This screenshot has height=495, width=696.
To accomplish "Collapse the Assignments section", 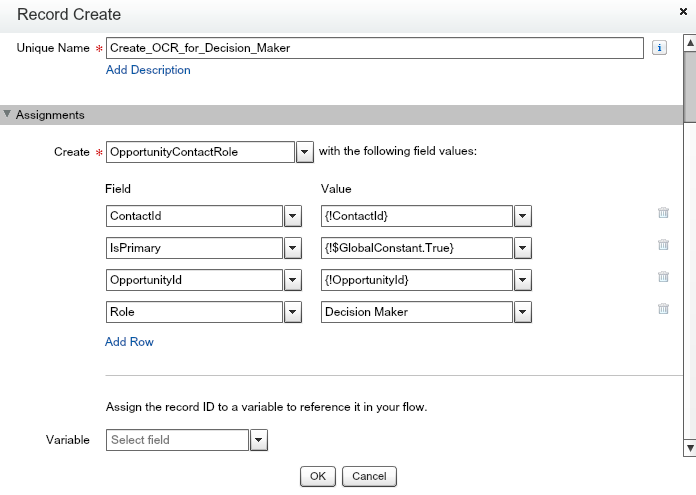I will (9, 115).
